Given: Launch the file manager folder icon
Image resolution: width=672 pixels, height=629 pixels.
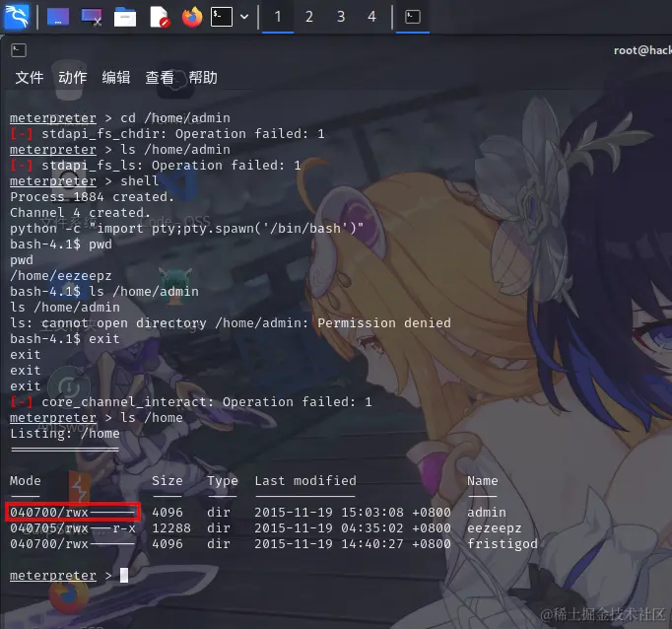Looking at the screenshot, I should (125, 17).
